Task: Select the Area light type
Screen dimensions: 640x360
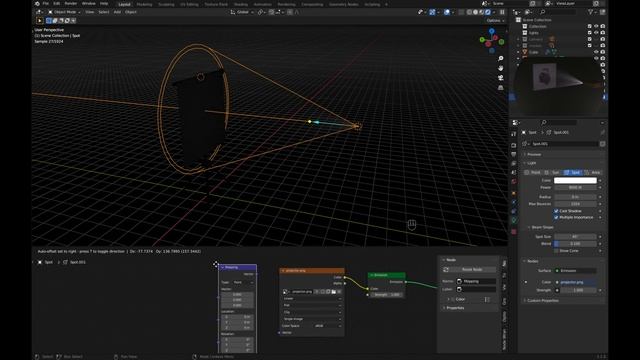Action: (x=593, y=173)
